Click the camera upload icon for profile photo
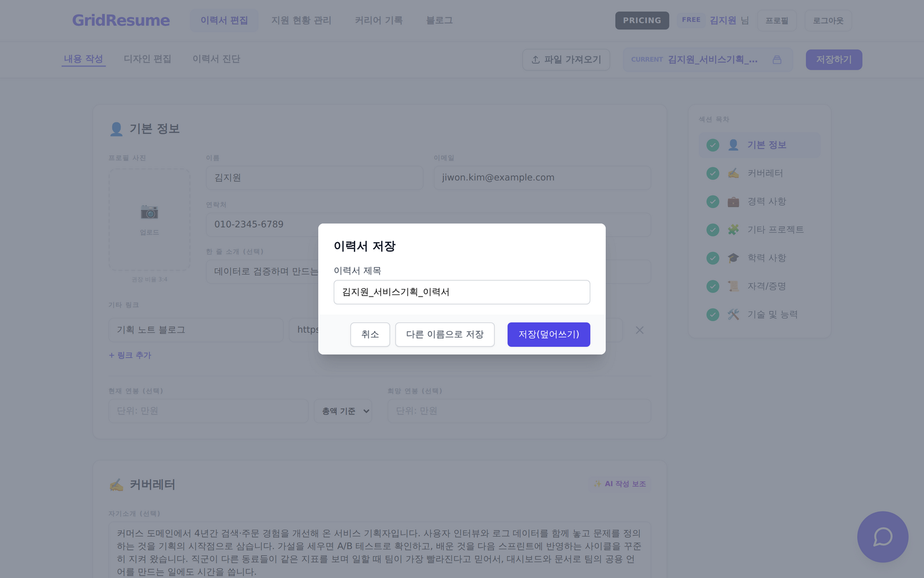Image resolution: width=924 pixels, height=578 pixels. pos(150,212)
